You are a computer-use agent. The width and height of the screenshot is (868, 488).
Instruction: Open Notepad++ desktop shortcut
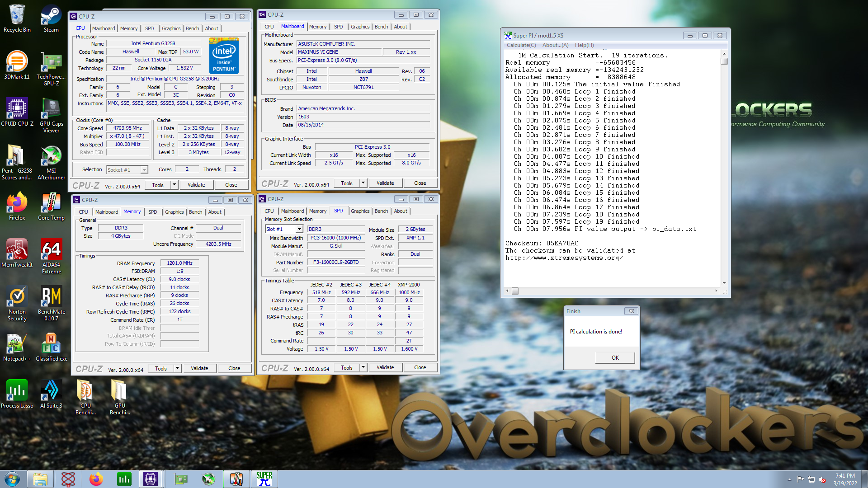click(x=17, y=347)
